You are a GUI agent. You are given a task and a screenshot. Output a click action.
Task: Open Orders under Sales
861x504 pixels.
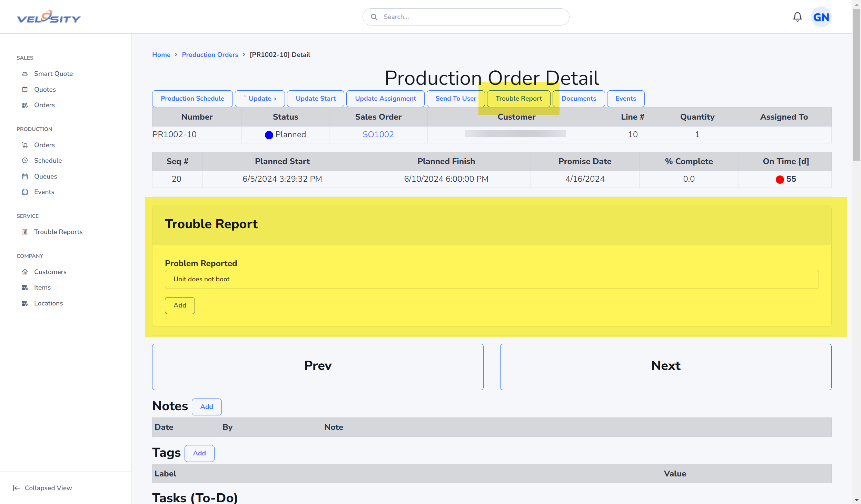[44, 105]
